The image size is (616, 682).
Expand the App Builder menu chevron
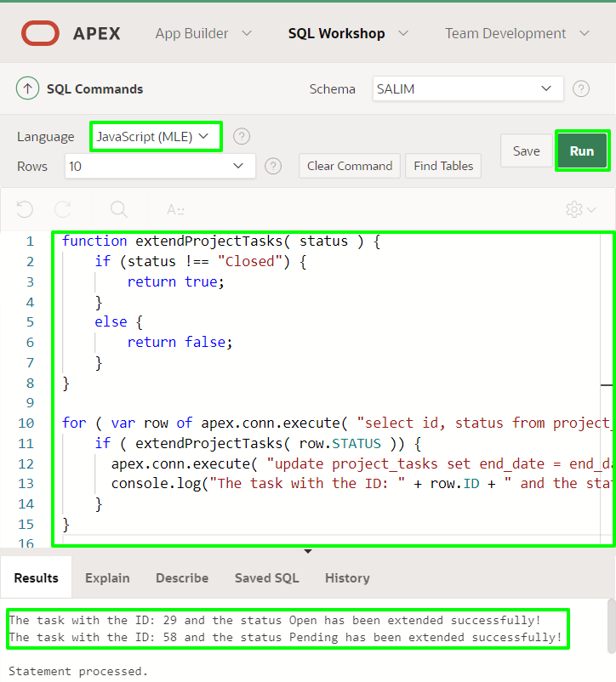pyautogui.click(x=247, y=33)
